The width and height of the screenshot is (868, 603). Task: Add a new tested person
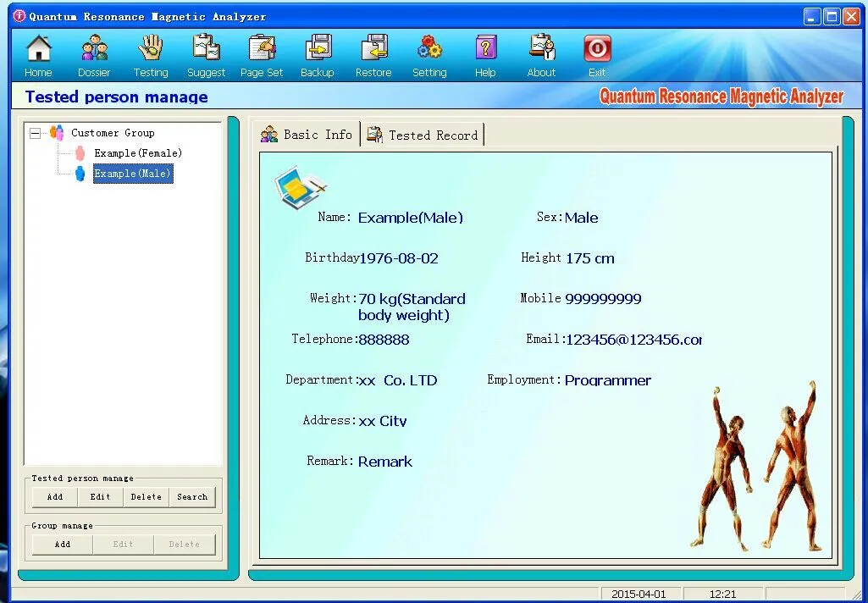(x=53, y=497)
